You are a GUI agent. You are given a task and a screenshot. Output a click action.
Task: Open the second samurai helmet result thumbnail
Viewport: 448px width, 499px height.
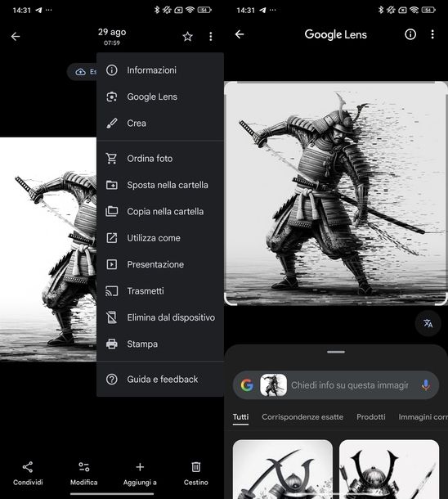389,469
